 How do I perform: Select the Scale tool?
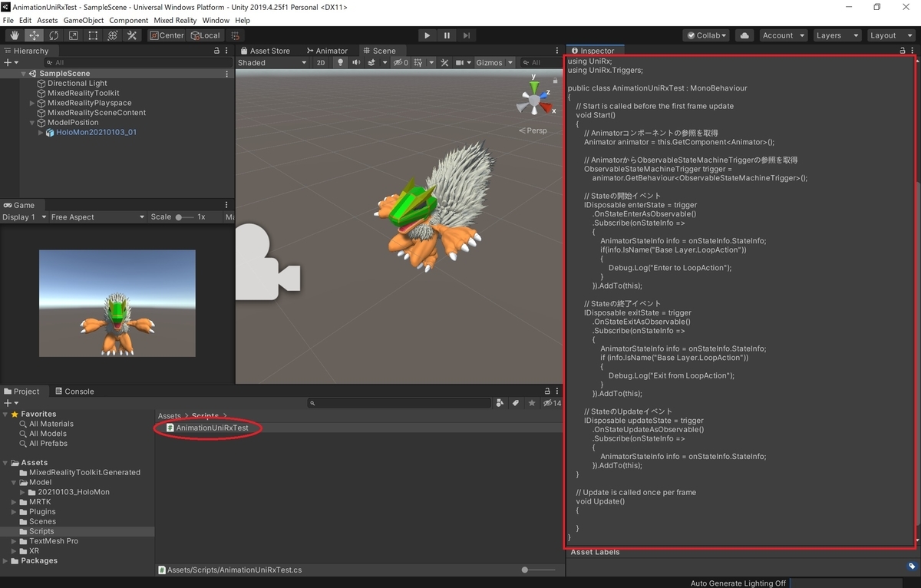coord(74,35)
